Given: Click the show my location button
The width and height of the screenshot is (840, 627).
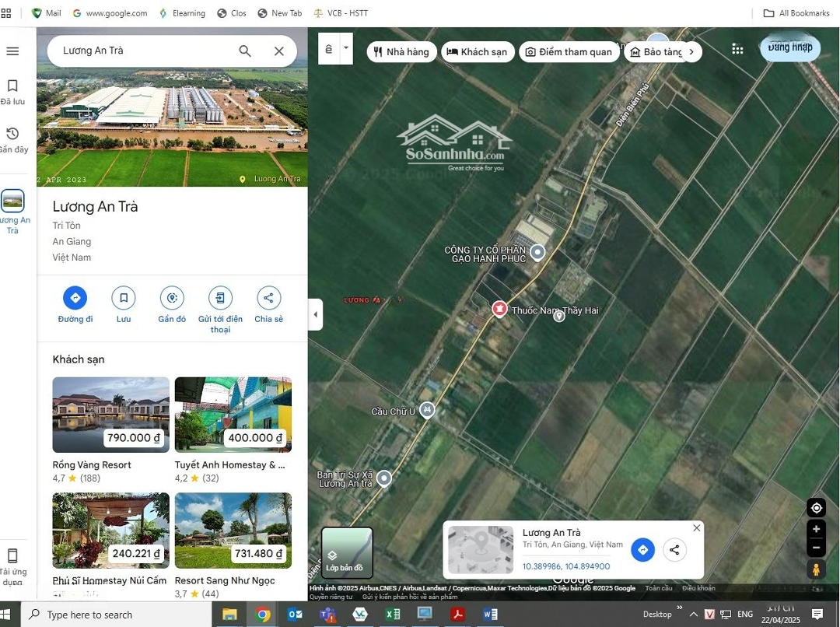Looking at the screenshot, I should (816, 508).
